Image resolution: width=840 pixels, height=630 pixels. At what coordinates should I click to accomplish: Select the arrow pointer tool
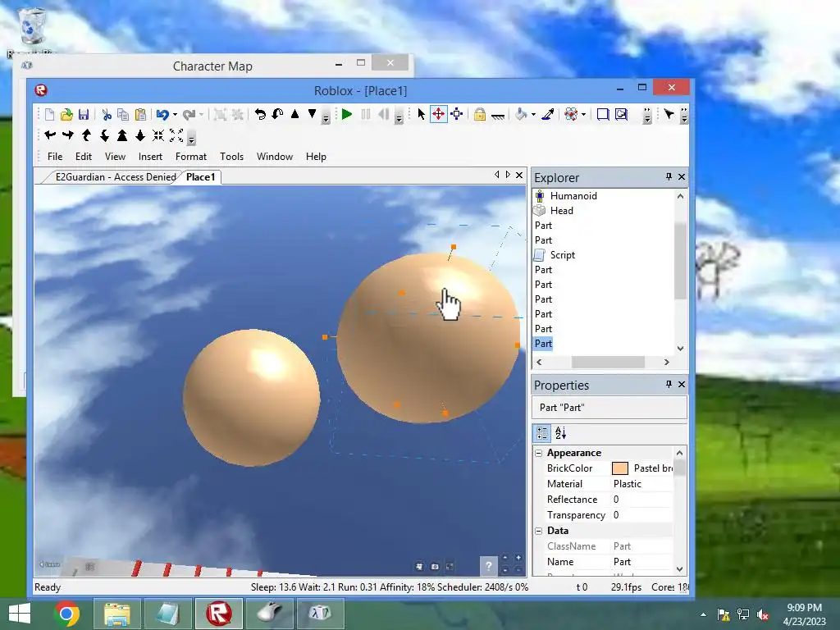(x=421, y=114)
